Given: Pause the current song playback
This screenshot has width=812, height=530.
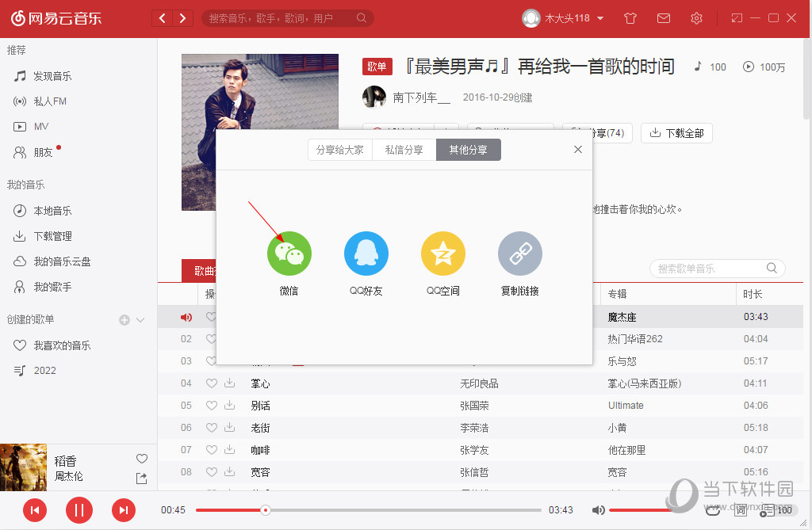Looking at the screenshot, I should [79, 510].
